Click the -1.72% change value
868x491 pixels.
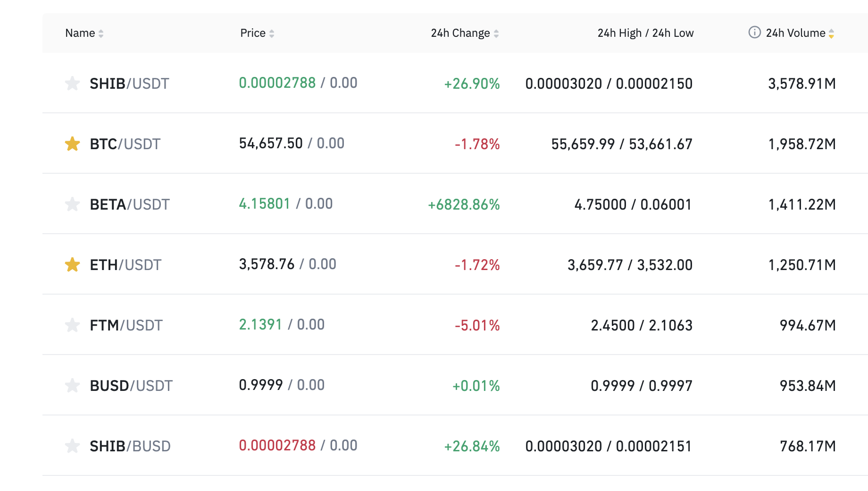pyautogui.click(x=477, y=265)
